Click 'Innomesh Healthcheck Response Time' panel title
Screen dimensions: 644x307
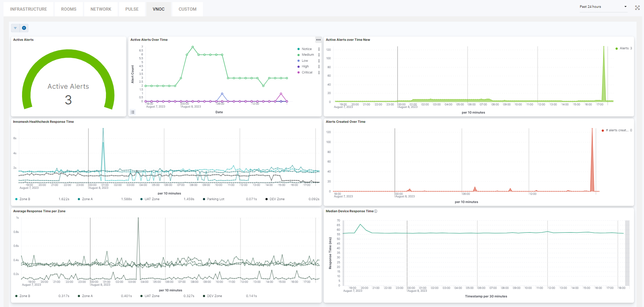[x=43, y=122]
